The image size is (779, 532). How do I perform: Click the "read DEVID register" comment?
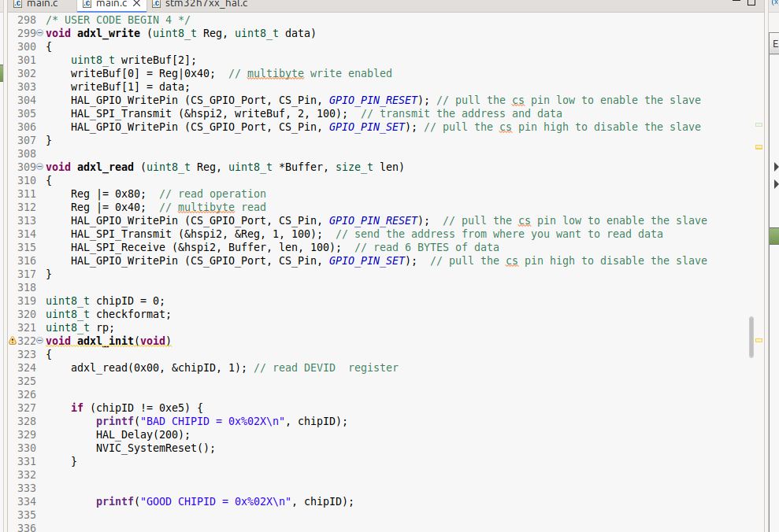(x=326, y=368)
